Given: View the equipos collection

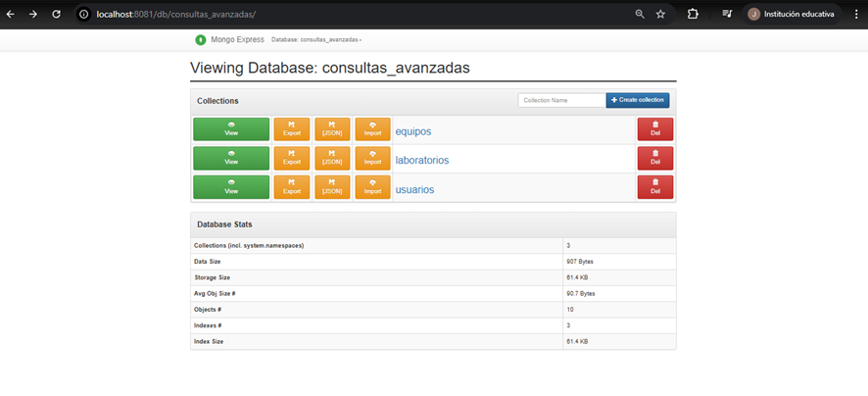Looking at the screenshot, I should (231, 129).
